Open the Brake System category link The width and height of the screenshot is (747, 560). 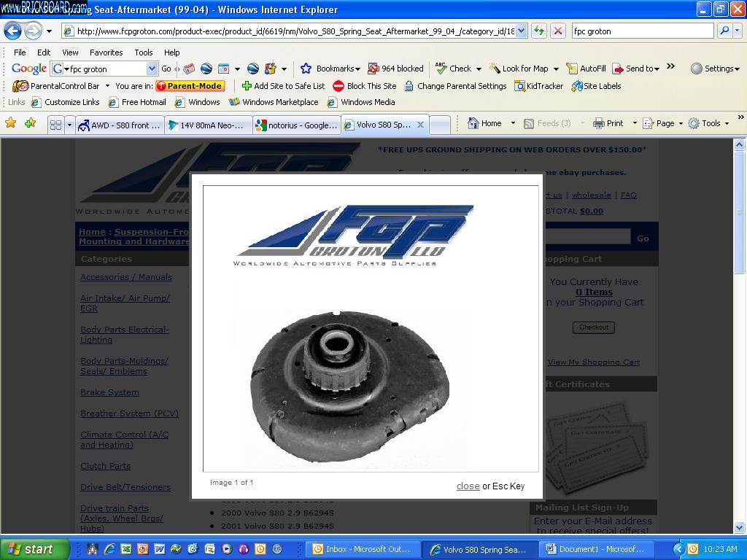point(109,392)
